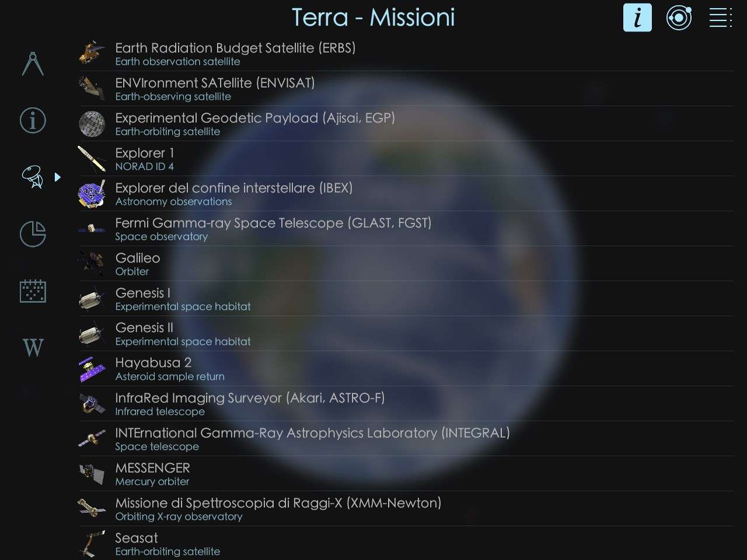The width and height of the screenshot is (747, 560).
Task: Open the pie chart composition sidebar icon
Action: point(33,234)
